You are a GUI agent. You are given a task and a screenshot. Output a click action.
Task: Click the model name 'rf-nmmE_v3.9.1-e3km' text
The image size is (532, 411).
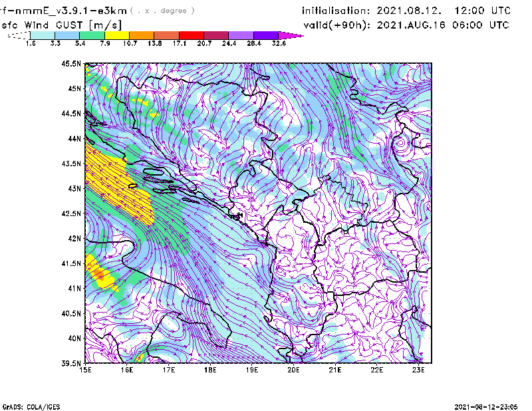click(x=63, y=11)
